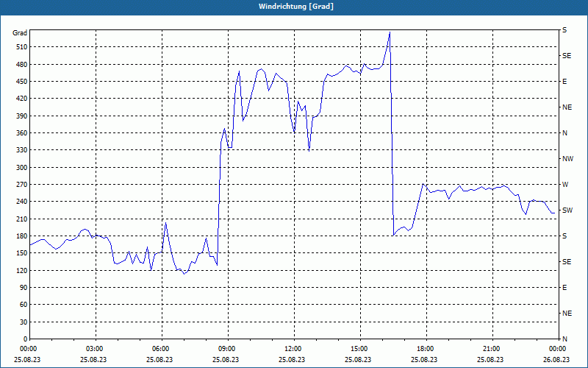Click the '09:00' time label
This screenshot has height=368, width=588.
click(226, 348)
